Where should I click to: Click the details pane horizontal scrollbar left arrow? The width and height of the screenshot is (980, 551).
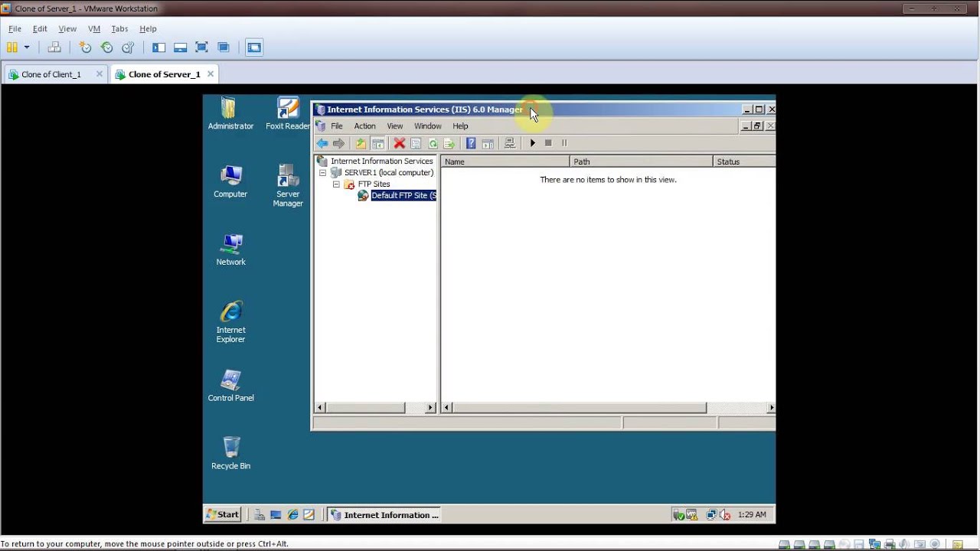447,408
